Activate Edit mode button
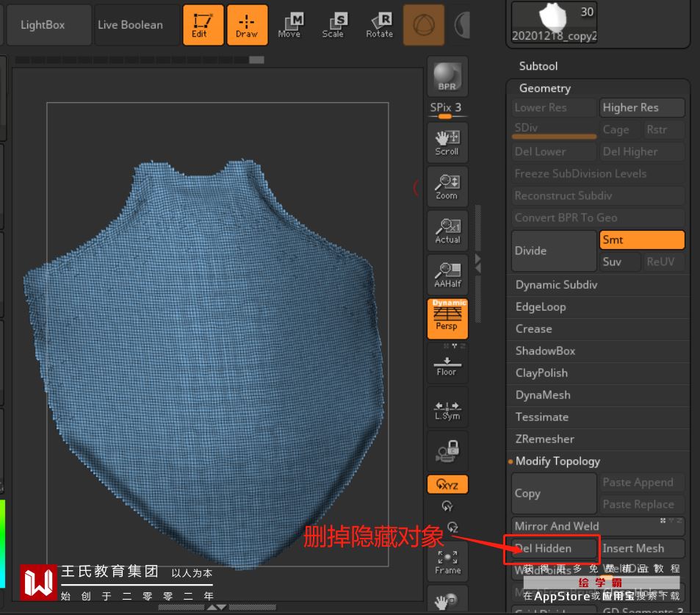The image size is (700, 615). [x=203, y=25]
